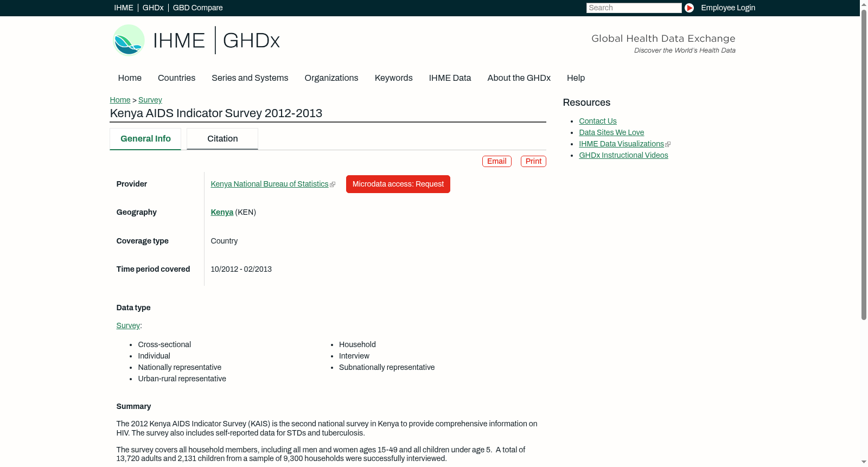Click the Interview list item
Image resolution: width=868 pixels, height=467 pixels.
[354, 356]
